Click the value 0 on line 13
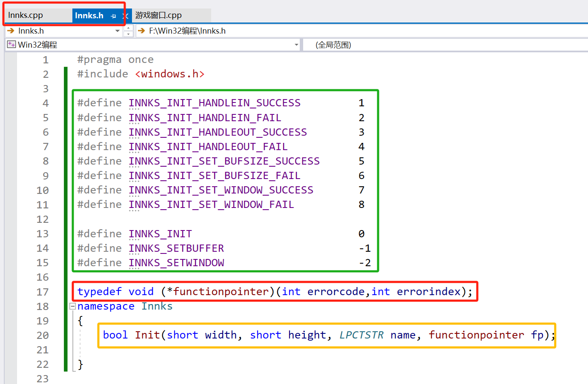Image resolution: width=588 pixels, height=384 pixels. (x=361, y=234)
